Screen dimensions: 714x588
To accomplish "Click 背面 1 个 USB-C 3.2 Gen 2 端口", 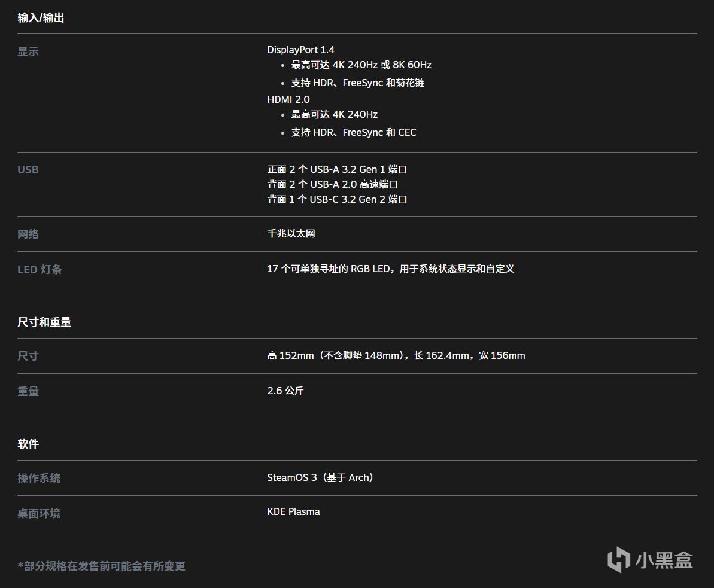I will 337,199.
